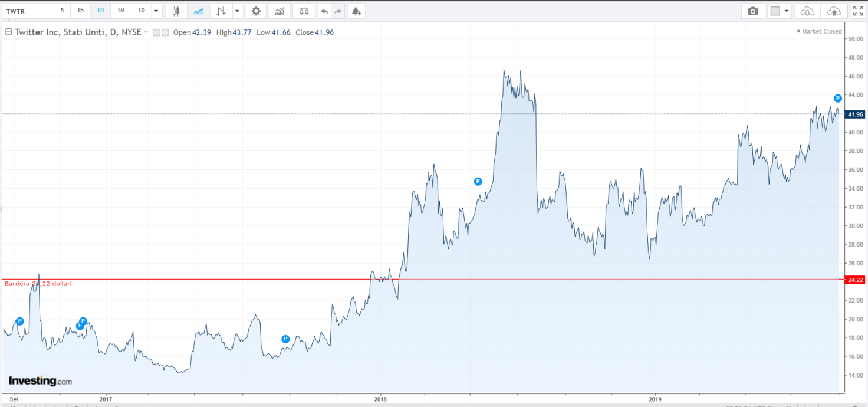Image resolution: width=868 pixels, height=407 pixels.
Task: Open chart settings with the gear icon
Action: tap(256, 11)
